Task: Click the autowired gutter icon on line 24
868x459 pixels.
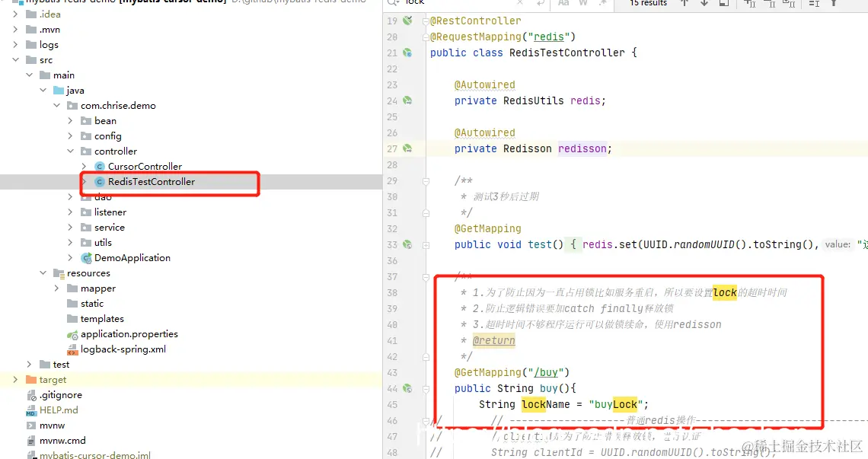Action: tap(407, 100)
